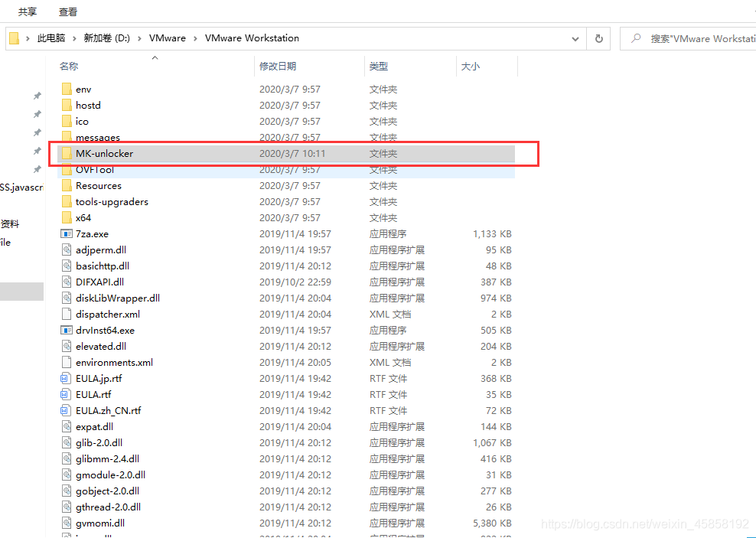This screenshot has width=756, height=538.
Task: Select 7za.exe application icon
Action: 67,234
